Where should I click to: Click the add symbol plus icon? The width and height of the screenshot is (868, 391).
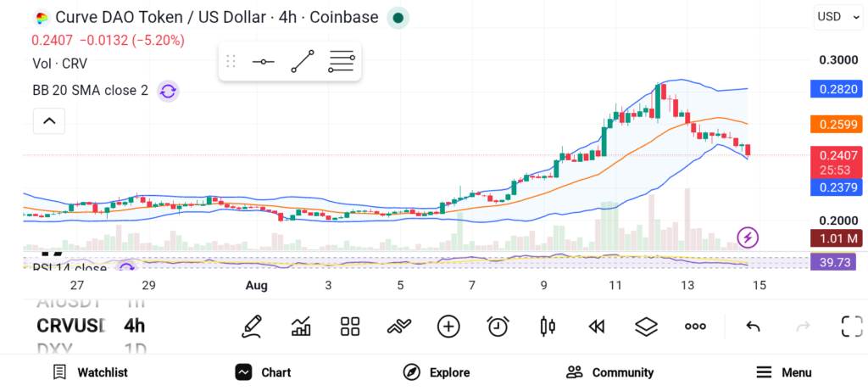coord(448,327)
